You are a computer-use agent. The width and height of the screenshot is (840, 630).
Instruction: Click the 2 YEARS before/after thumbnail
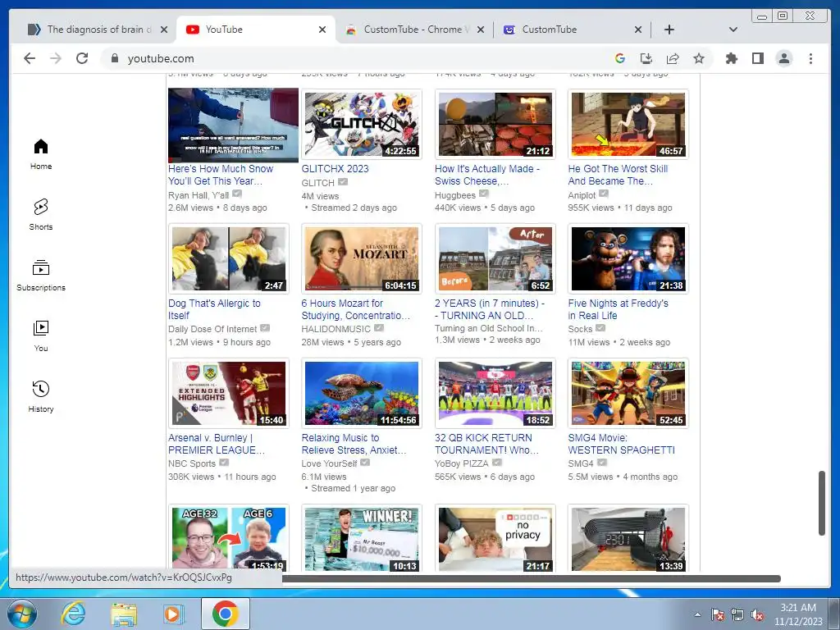coord(495,258)
